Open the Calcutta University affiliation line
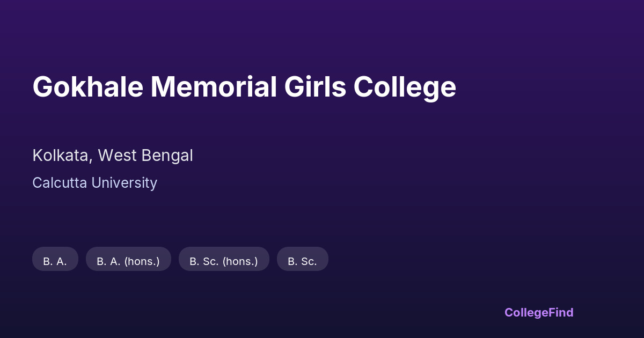Image resolution: width=644 pixels, height=338 pixels. pyautogui.click(x=94, y=183)
